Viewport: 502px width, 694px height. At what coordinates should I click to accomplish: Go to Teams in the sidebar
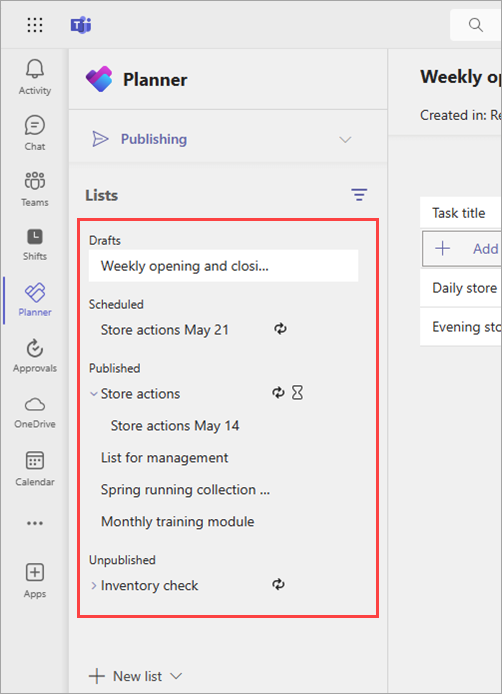(35, 181)
